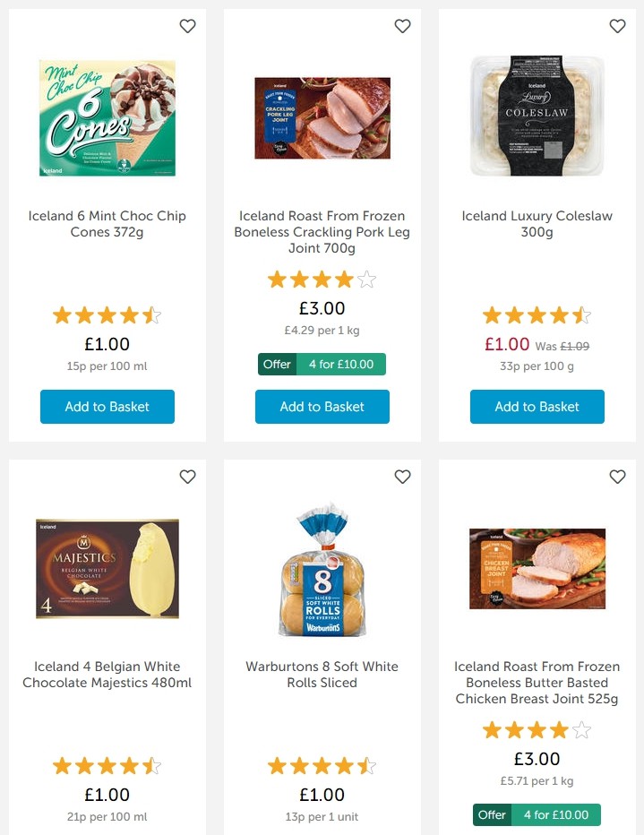Viewport: 644px width, 835px height.
Task: Add the Luxury Coleslaw to the basket
Action: 537,407
